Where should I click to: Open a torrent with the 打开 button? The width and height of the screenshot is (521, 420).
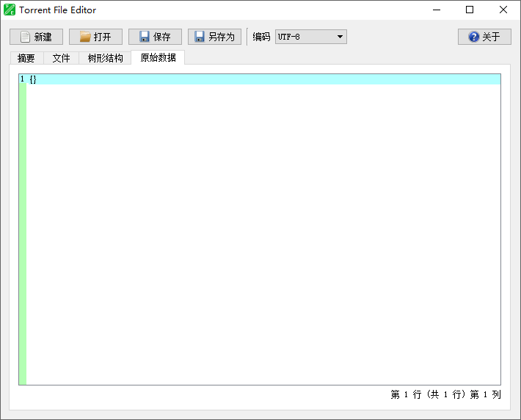(x=95, y=37)
